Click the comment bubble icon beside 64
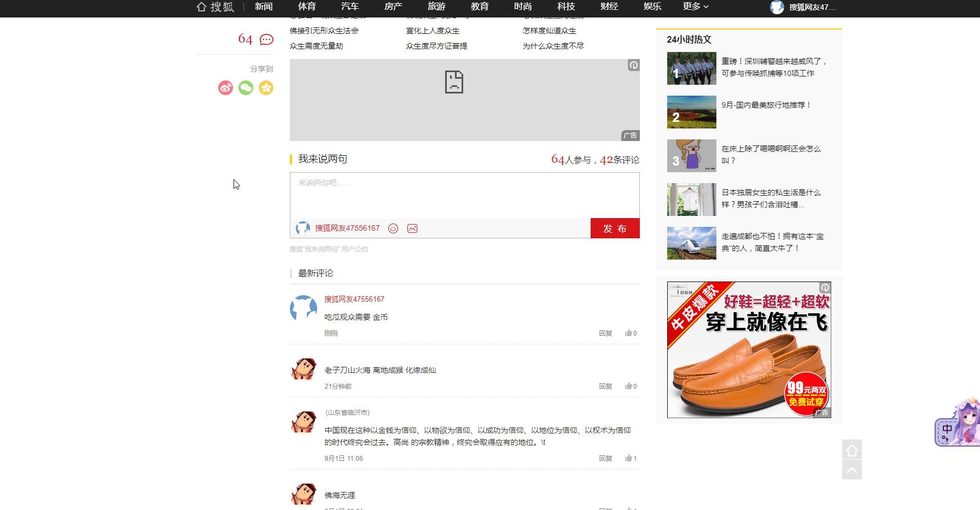This screenshot has width=980, height=510. (266, 39)
